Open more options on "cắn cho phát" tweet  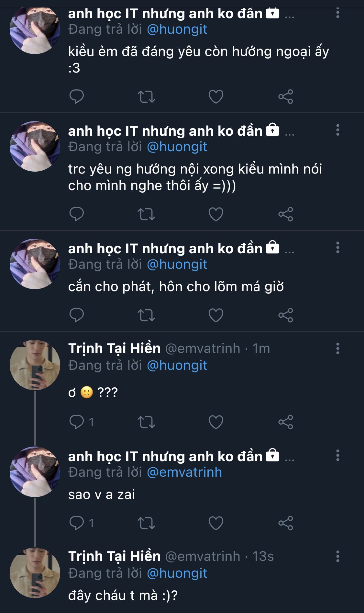point(337,247)
